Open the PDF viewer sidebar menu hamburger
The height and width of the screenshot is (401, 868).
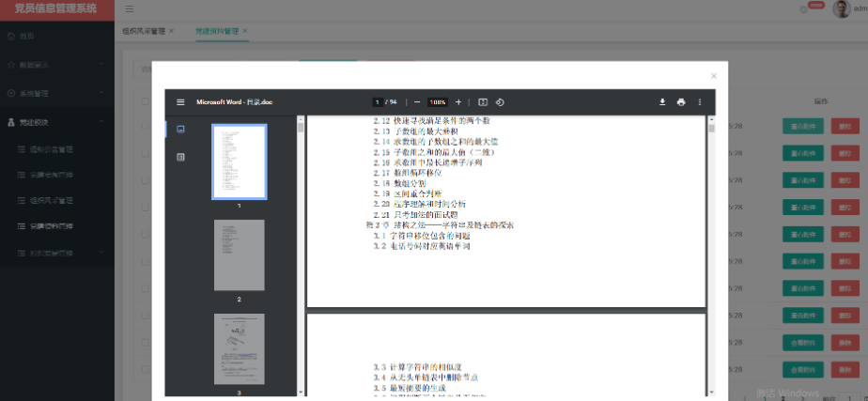(x=180, y=102)
